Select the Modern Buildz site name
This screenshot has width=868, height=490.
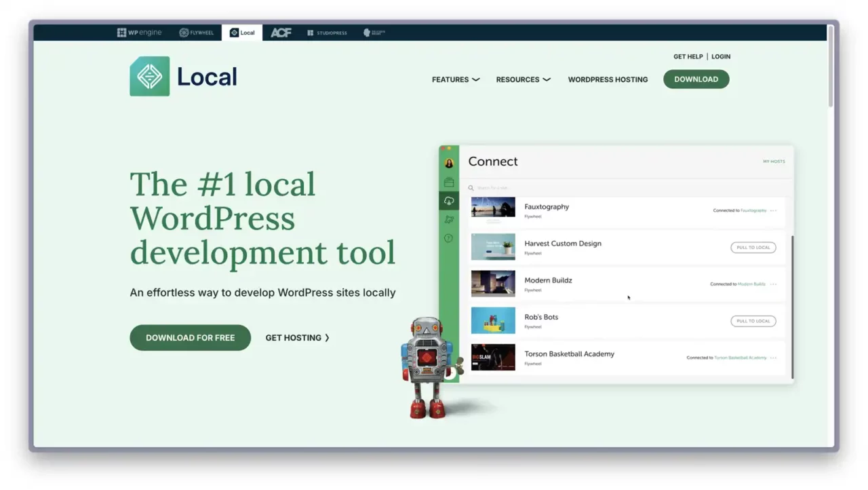pos(548,280)
